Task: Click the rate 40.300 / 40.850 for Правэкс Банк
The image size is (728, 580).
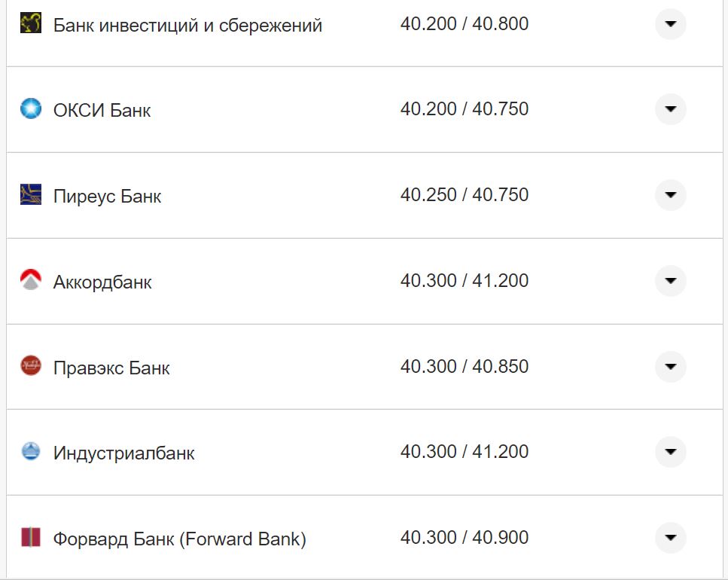Action: 465,366
